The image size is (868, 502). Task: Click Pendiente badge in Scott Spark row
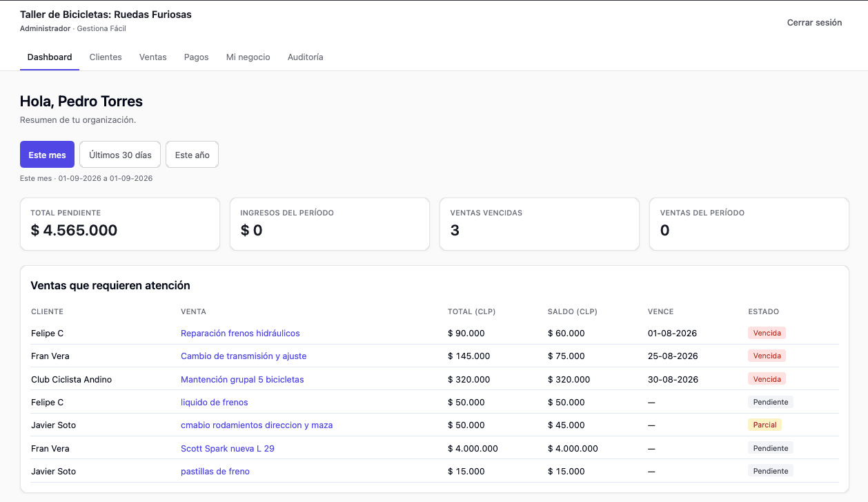(771, 449)
